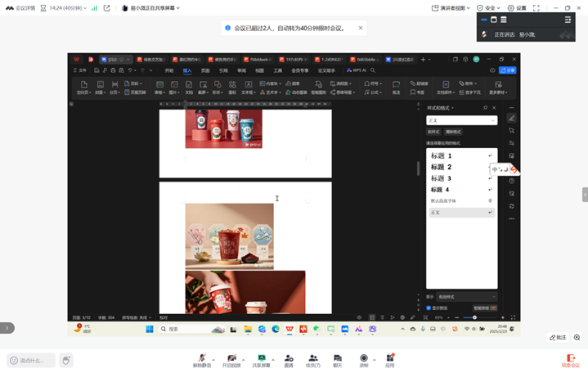Click the 清除格式 button
This screenshot has width=588, height=373.
click(x=453, y=132)
